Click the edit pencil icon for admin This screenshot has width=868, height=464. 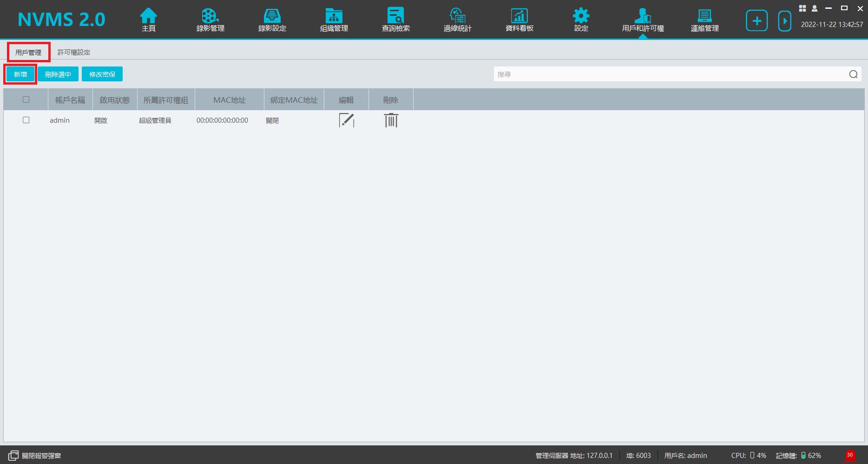[x=347, y=120]
